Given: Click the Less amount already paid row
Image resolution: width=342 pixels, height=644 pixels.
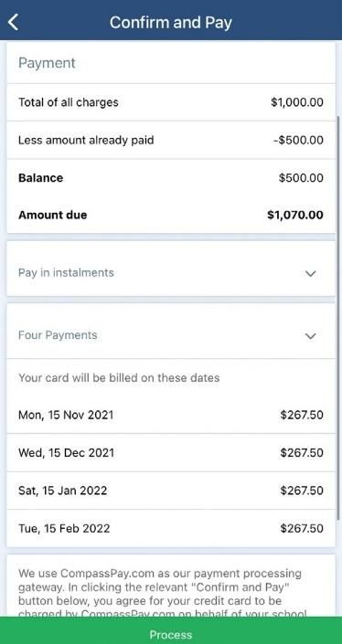Looking at the screenshot, I should (171, 140).
